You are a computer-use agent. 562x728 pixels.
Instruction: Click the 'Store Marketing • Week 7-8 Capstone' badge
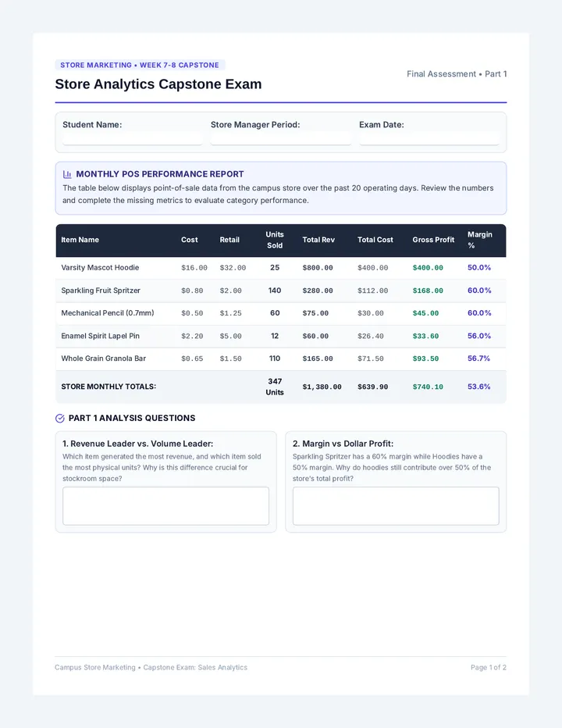coord(140,65)
